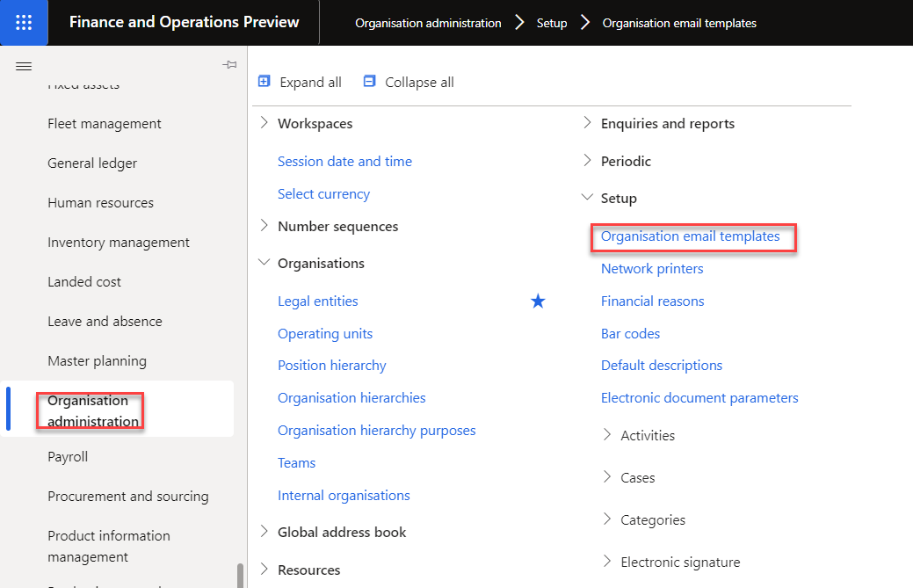913x588 pixels.
Task: Open Inventory management module
Action: [119, 243]
